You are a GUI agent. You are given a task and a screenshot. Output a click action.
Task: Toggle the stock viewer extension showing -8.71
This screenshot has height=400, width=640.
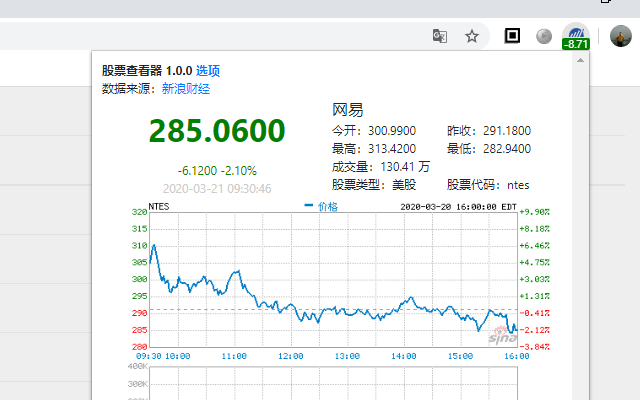click(576, 37)
